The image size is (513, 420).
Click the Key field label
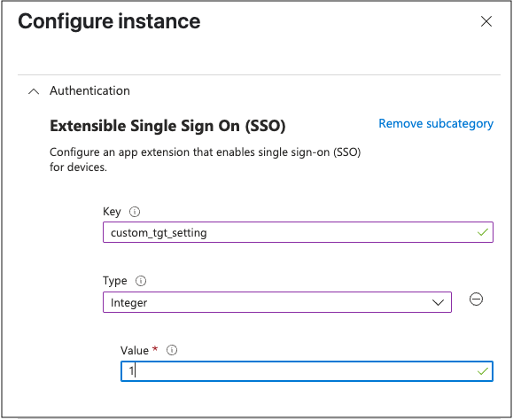(112, 212)
